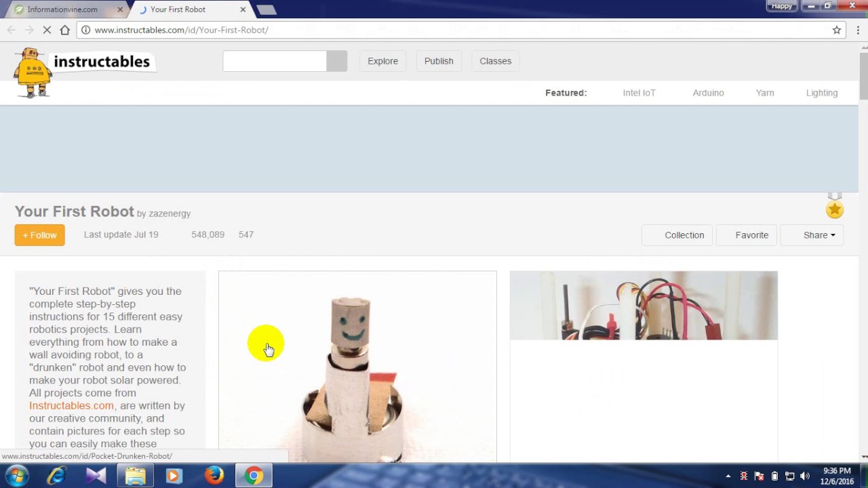Open File Explorer from taskbar
Viewport: 868px width, 488px height.
pos(135,476)
